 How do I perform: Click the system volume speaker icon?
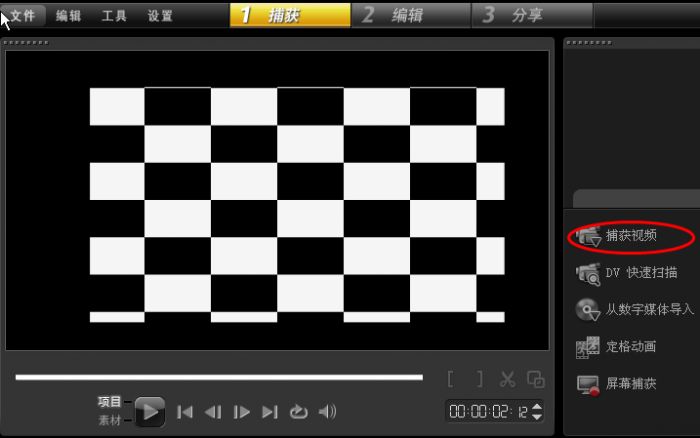click(327, 411)
